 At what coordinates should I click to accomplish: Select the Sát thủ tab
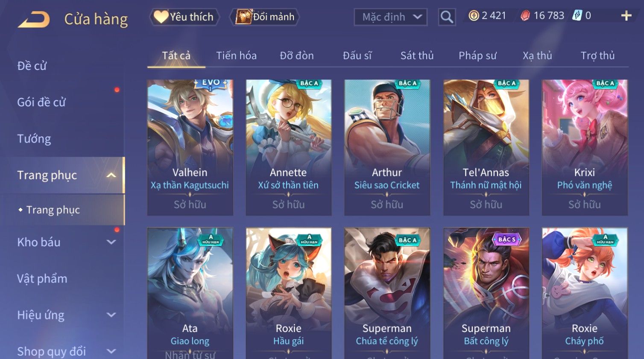pos(417,55)
